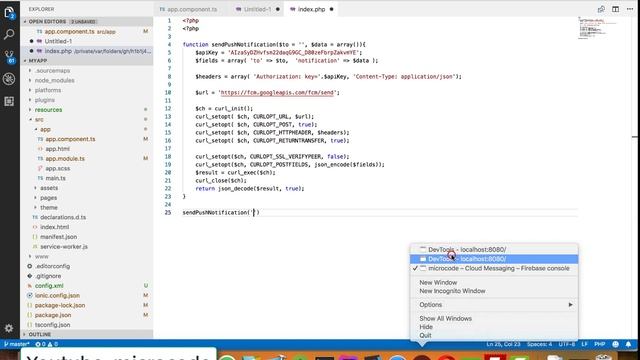This screenshot has width=640, height=360.
Task: Expand the www folder
Action: tap(42, 257)
